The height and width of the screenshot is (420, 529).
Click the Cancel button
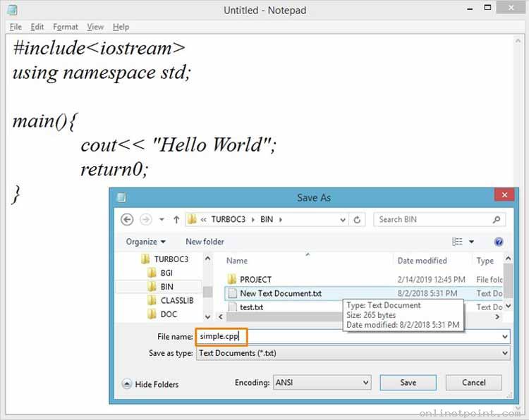pos(474,383)
